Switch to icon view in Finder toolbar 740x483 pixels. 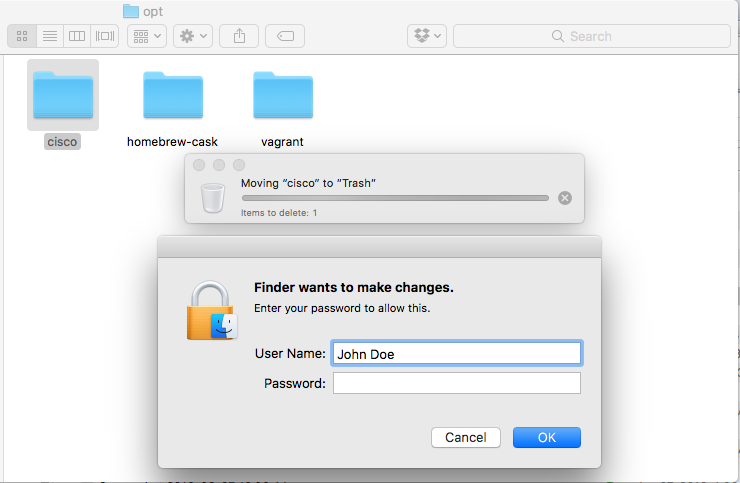[x=21, y=36]
